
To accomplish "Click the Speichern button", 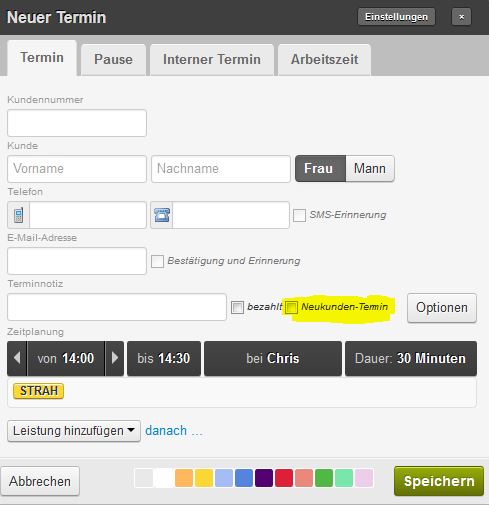I will [x=439, y=481].
